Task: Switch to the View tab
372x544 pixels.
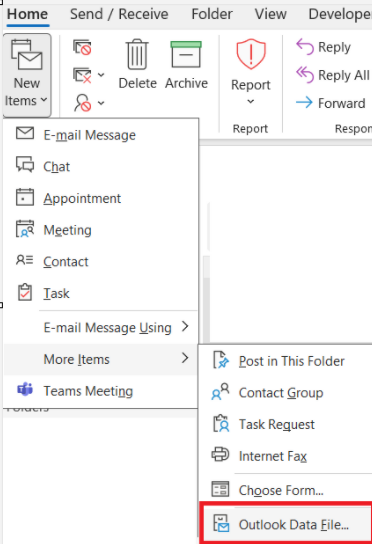Action: pos(271,14)
